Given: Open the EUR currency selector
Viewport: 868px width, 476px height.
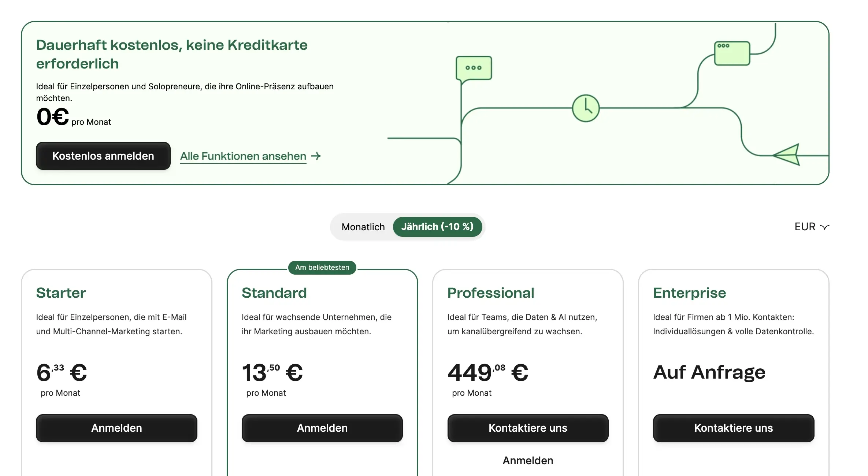Looking at the screenshot, I should click(805, 227).
